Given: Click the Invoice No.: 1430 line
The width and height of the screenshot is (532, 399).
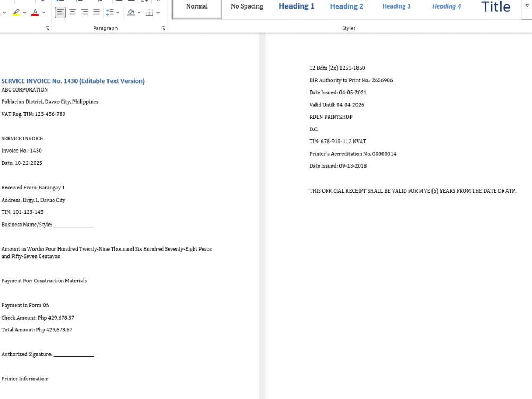Looking at the screenshot, I should pos(22,151).
